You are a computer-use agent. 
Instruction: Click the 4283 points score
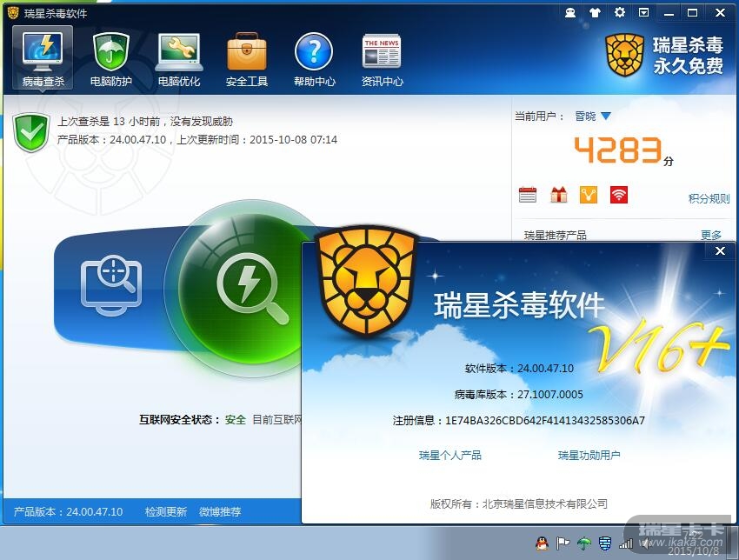point(618,150)
